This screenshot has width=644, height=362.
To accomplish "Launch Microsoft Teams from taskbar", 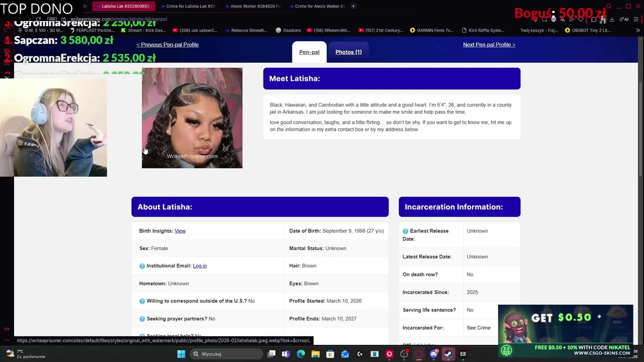I will pos(286,354).
